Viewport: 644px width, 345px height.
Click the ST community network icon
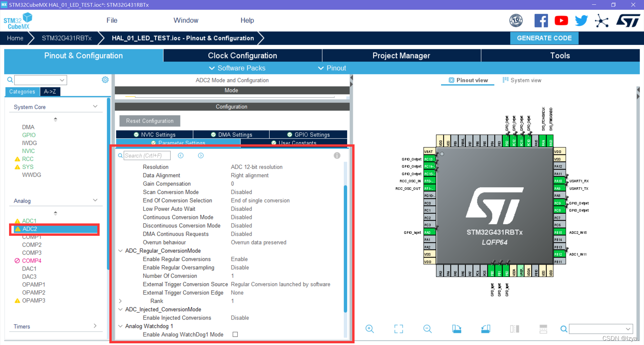601,21
